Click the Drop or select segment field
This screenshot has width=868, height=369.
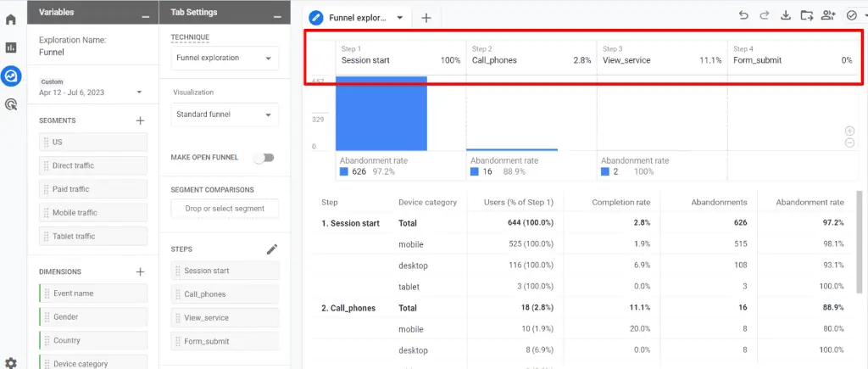point(225,209)
